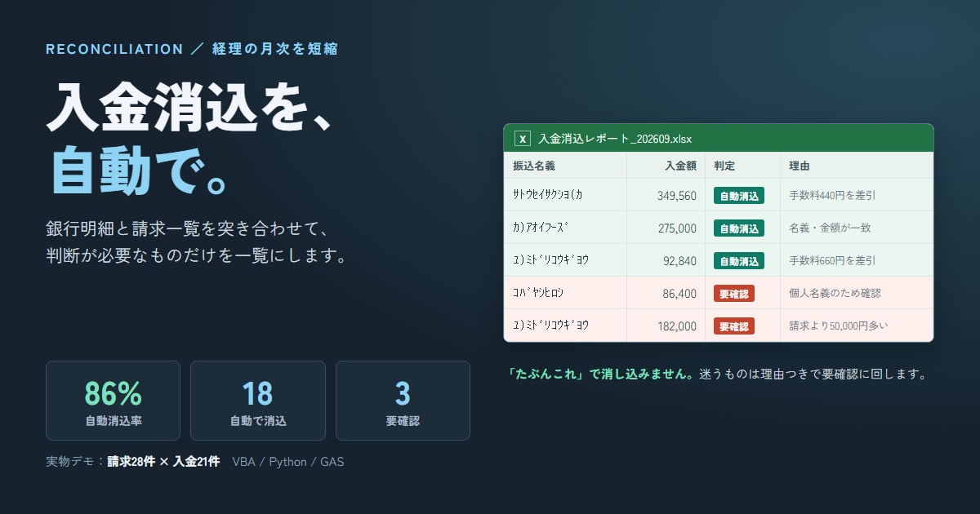Image resolution: width=980 pixels, height=514 pixels.
Task: Click the line 銀行明細と請求一覧を突き合わせて、
Action: click(x=187, y=228)
